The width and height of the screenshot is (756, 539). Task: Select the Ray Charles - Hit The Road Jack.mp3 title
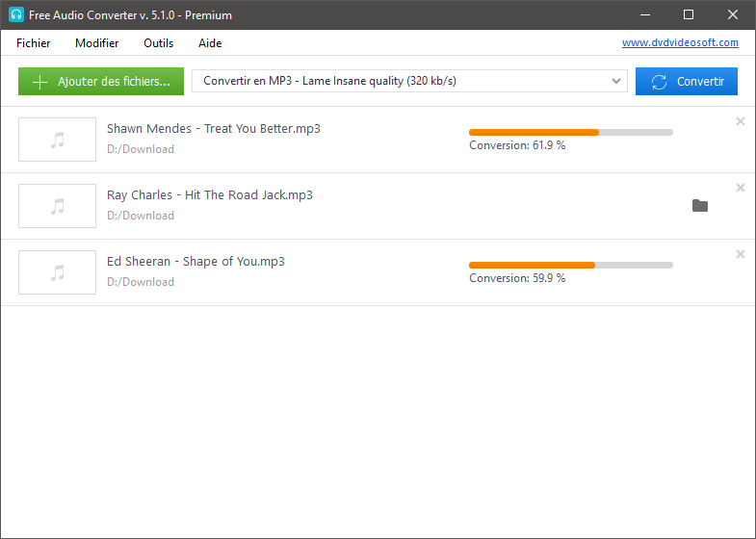coord(210,195)
